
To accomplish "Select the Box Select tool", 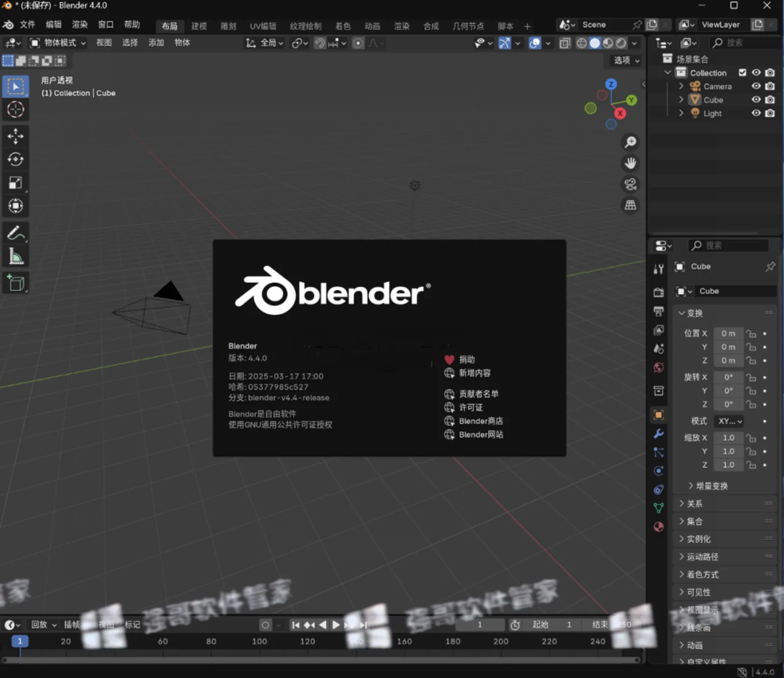I will tap(16, 87).
